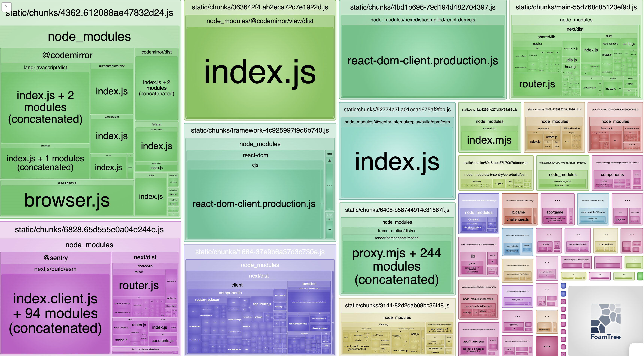Select the framer-motion/dist/es label
The width and height of the screenshot is (644, 356).
(397, 231)
